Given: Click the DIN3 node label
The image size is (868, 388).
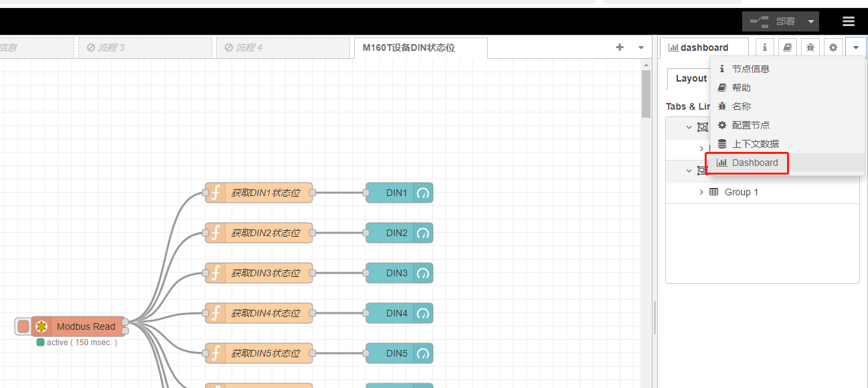Looking at the screenshot, I should coord(397,273).
